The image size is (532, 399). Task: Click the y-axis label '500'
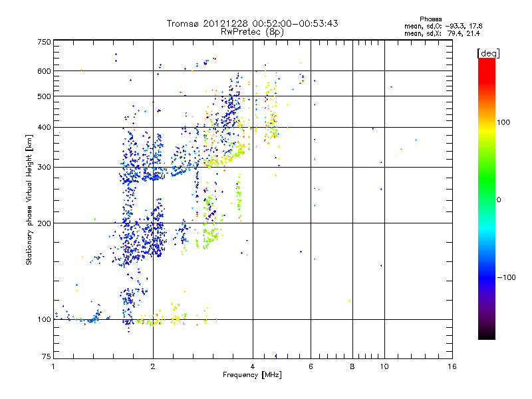(44, 96)
